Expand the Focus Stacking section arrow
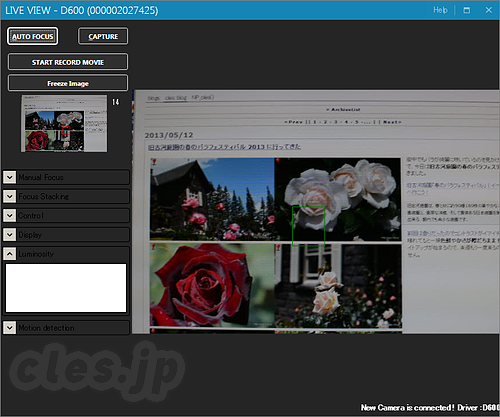This screenshot has width=500, height=417. point(10,196)
